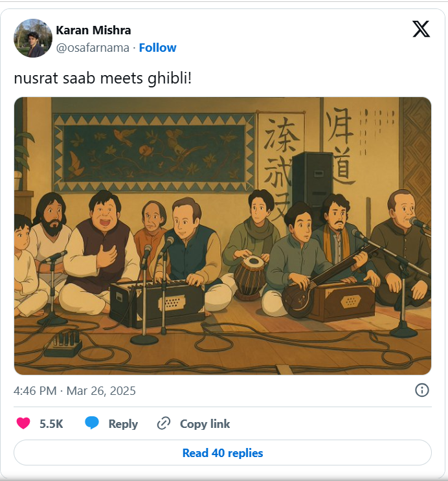
Task: Click the 5.5K likes count
Action: pos(51,423)
